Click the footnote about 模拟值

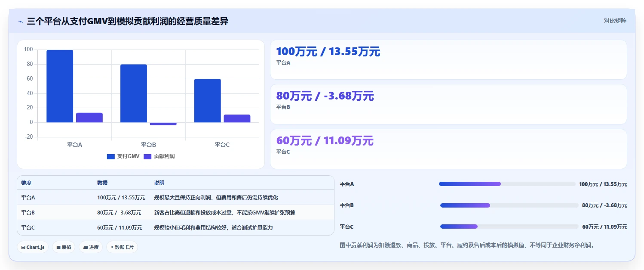click(x=467, y=245)
